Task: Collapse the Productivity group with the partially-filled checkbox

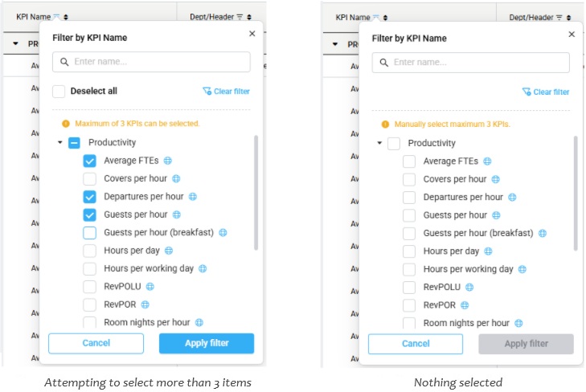Action: tap(59, 143)
